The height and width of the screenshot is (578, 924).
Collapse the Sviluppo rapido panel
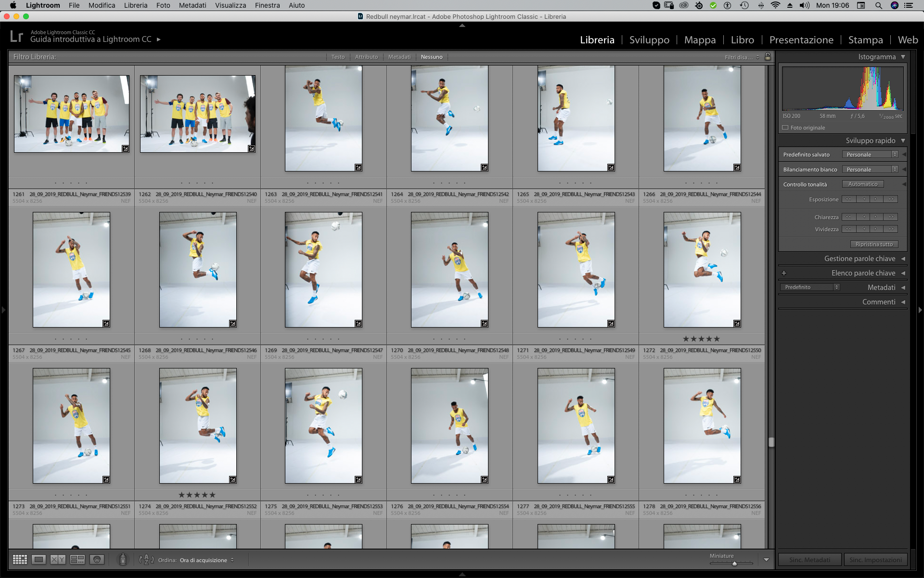point(903,141)
